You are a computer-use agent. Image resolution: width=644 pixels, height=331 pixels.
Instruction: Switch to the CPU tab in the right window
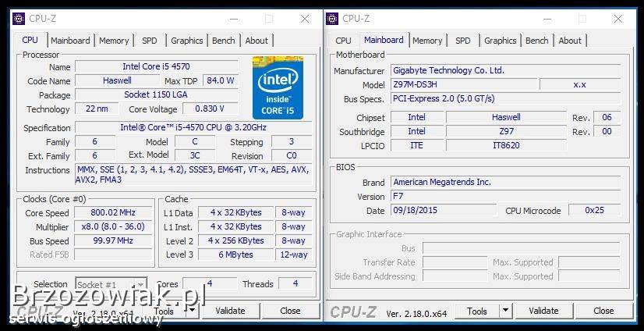[x=343, y=41]
